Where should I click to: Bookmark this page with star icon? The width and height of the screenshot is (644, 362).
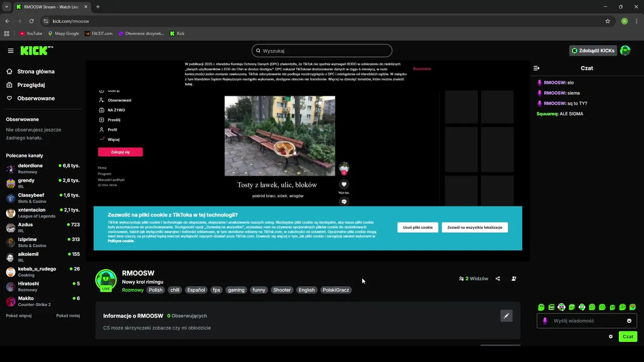click(608, 21)
